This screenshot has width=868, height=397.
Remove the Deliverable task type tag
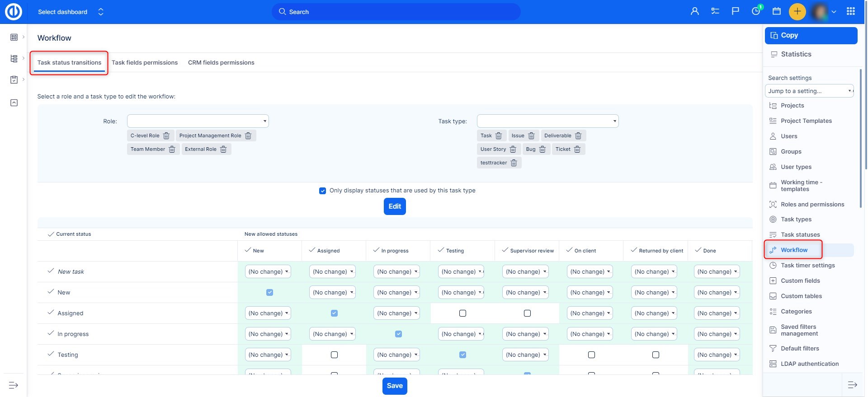pyautogui.click(x=578, y=136)
